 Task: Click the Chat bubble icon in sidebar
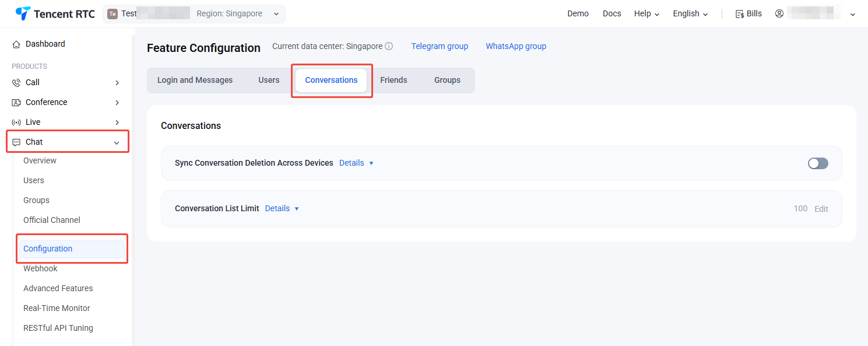click(x=16, y=142)
